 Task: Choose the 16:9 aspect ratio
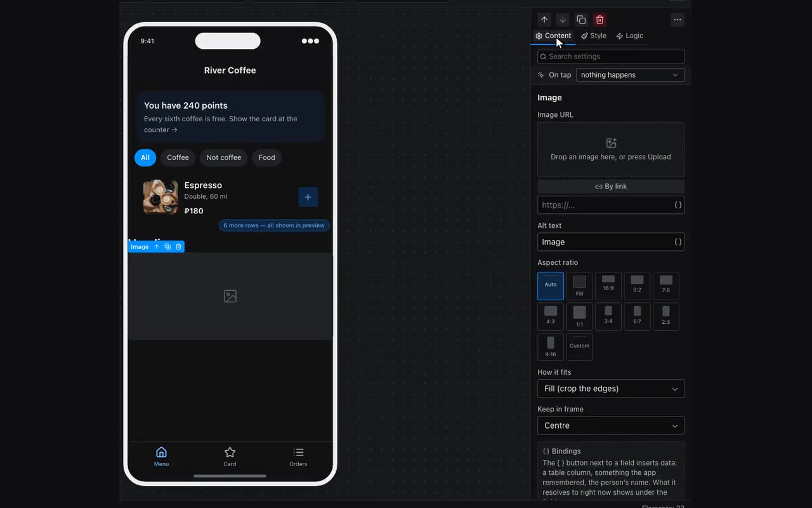[608, 286]
